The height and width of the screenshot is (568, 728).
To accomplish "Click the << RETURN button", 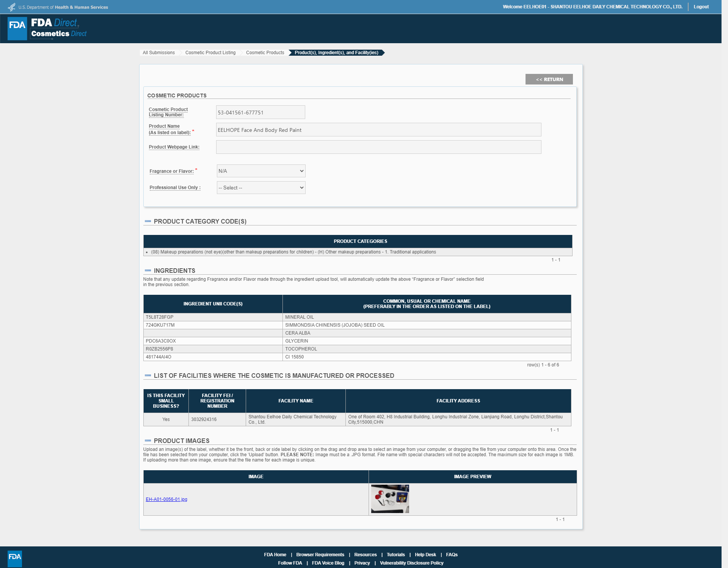I will click(x=549, y=79).
